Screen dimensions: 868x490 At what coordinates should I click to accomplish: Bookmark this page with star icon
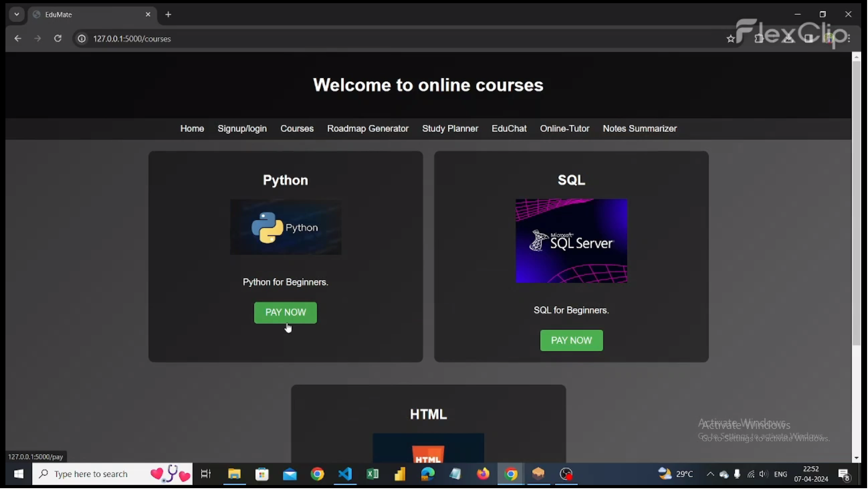click(x=731, y=39)
